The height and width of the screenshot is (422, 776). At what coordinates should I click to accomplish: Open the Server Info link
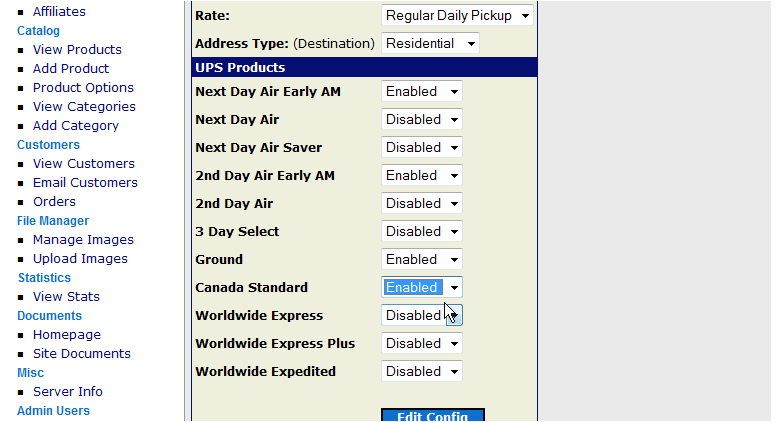(x=68, y=391)
